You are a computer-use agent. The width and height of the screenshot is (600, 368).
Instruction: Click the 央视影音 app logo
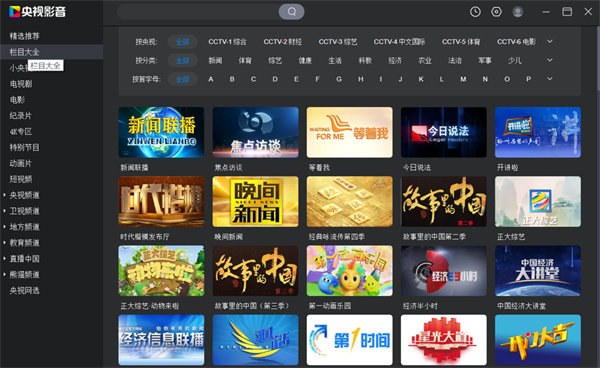tap(38, 12)
